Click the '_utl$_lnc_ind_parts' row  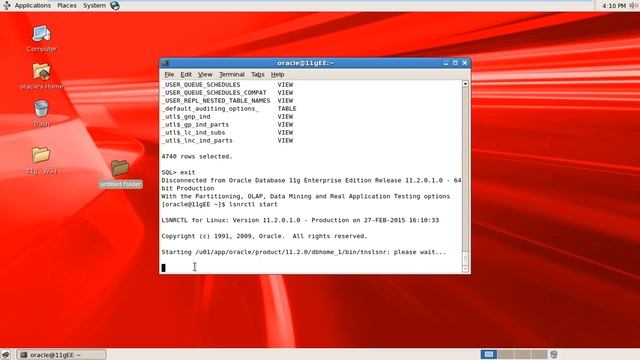[227, 140]
